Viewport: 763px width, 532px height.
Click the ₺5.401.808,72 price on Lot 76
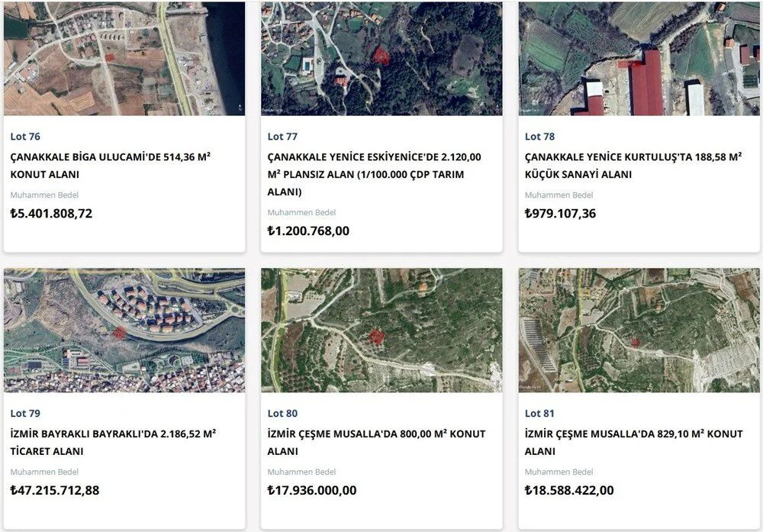click(x=51, y=214)
